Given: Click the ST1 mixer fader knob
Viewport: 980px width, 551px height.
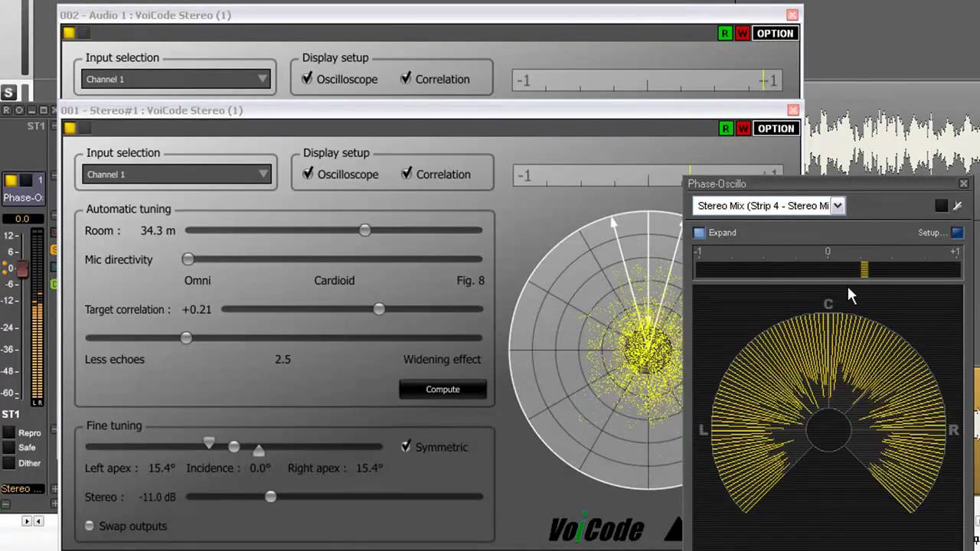Looking at the screenshot, I should pyautogui.click(x=22, y=269).
